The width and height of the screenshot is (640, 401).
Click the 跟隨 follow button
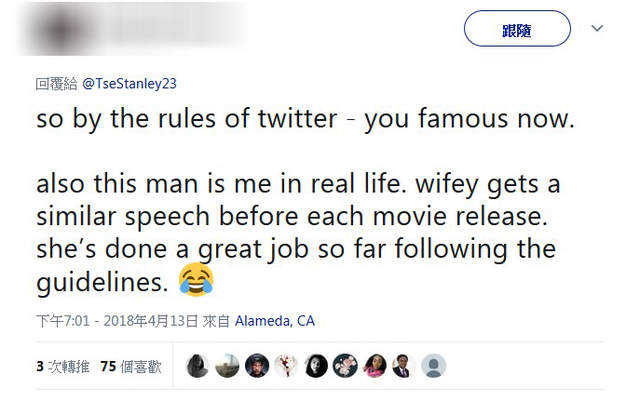tap(517, 29)
